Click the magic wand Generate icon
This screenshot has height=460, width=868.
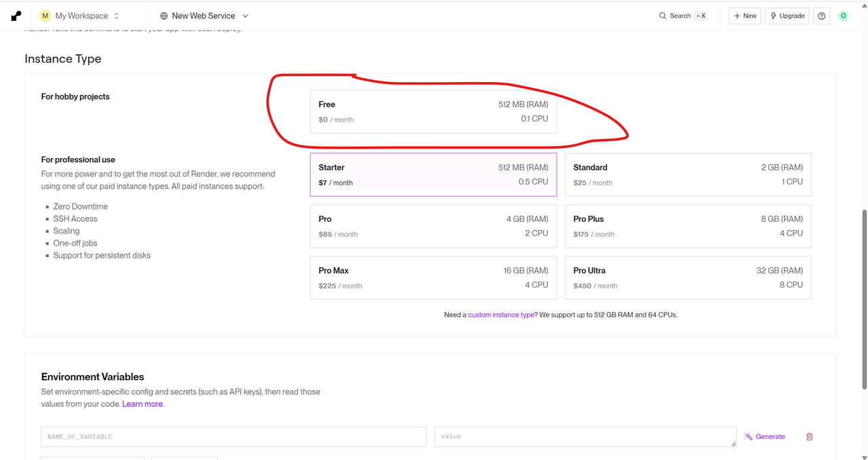[749, 436]
